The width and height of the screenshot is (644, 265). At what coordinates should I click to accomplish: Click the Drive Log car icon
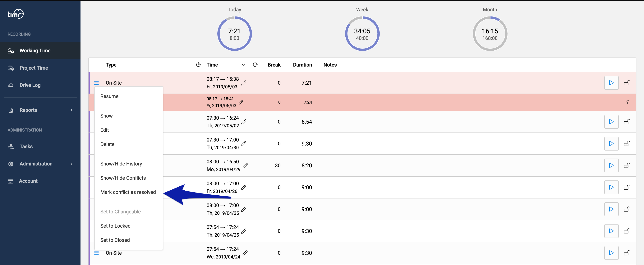pyautogui.click(x=11, y=85)
